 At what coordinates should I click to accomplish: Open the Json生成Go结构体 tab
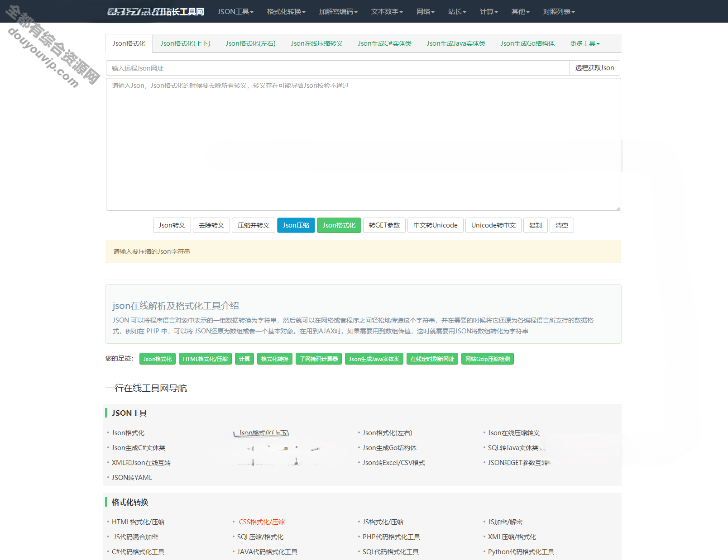528,43
